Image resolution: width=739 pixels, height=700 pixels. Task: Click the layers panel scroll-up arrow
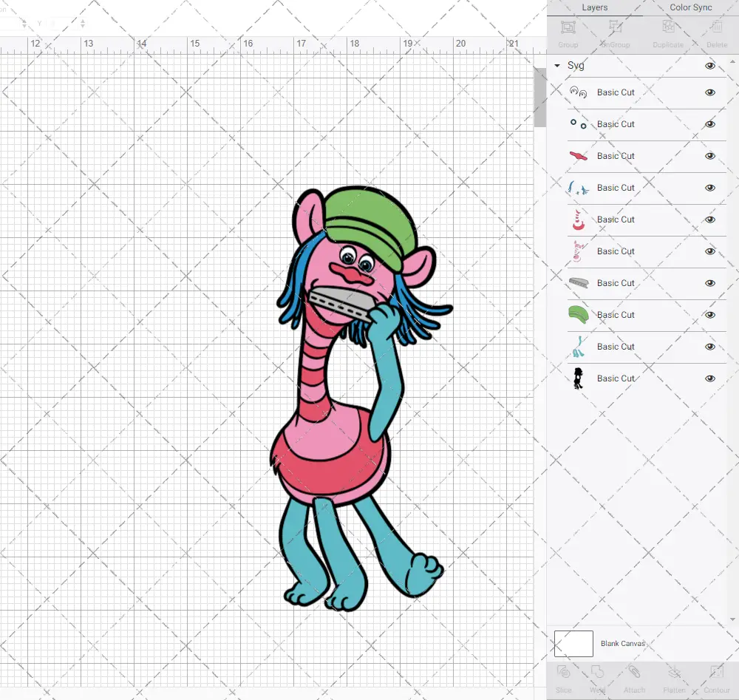(732, 62)
